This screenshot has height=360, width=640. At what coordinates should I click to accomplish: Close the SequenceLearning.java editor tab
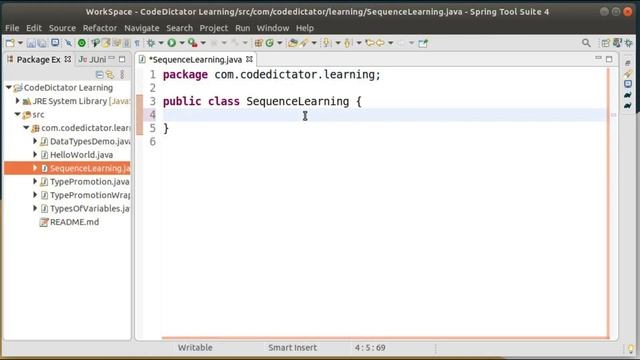pyautogui.click(x=249, y=59)
